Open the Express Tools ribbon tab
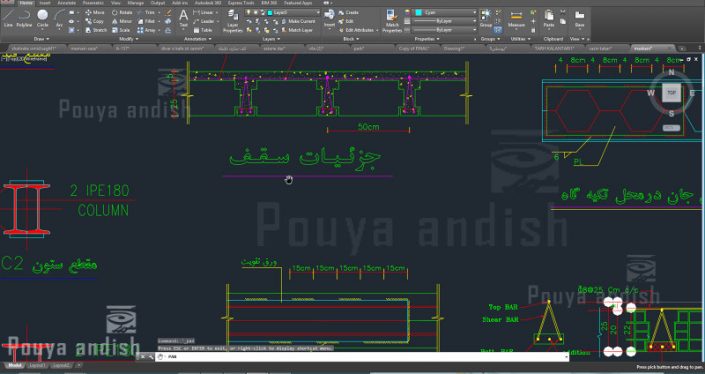The width and height of the screenshot is (705, 374). click(x=241, y=3)
